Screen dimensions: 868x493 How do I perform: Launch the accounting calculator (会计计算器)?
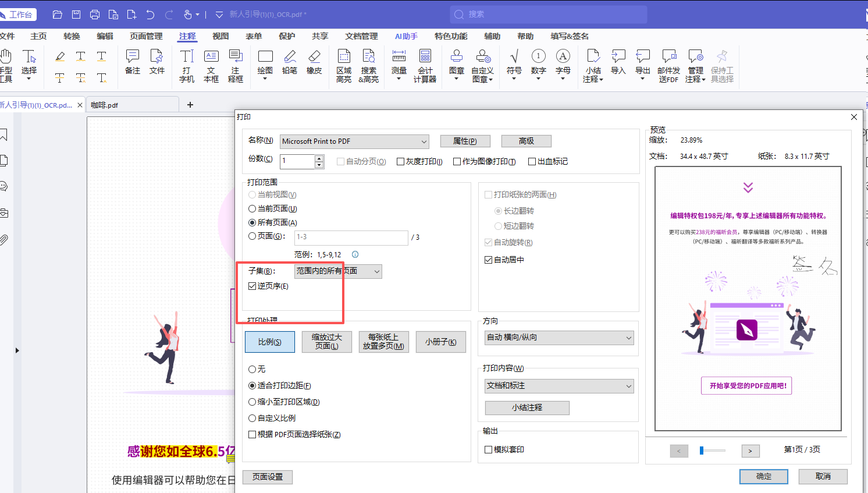point(425,66)
